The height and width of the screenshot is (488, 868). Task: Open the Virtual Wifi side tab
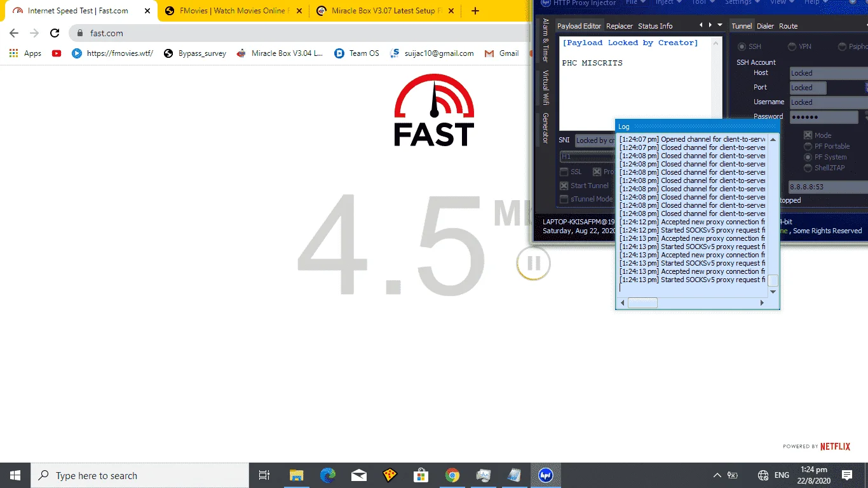tap(545, 88)
